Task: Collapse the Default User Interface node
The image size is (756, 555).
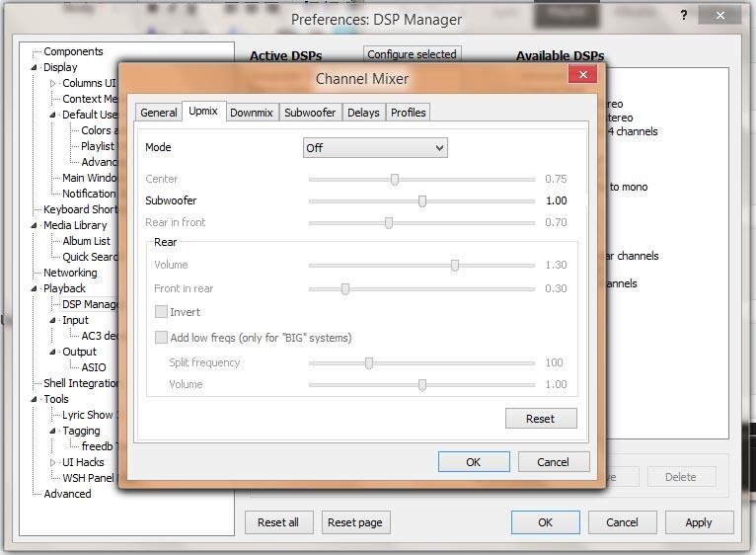Action: [x=53, y=115]
